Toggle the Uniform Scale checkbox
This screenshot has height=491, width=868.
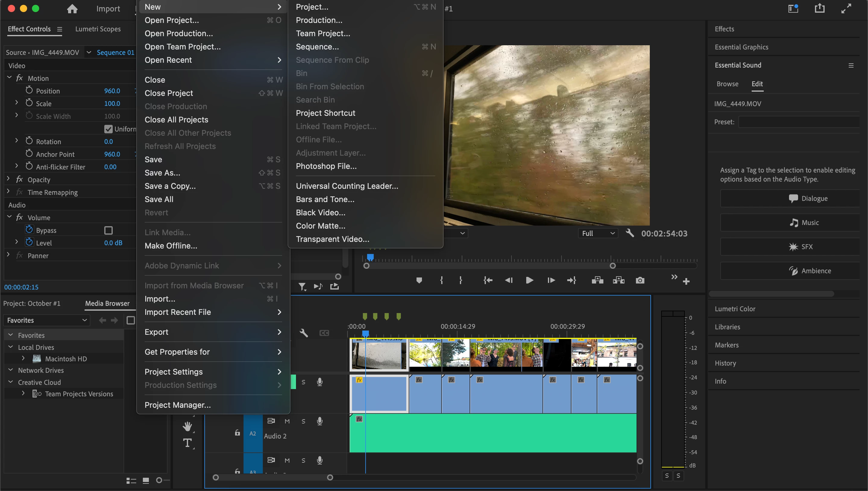click(108, 129)
